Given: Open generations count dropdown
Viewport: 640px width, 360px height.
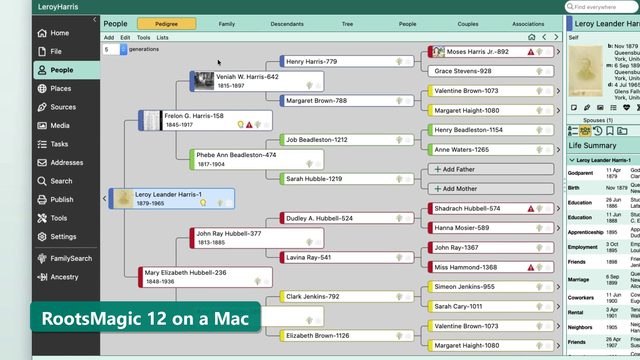Looking at the screenshot, I should pos(123,49).
